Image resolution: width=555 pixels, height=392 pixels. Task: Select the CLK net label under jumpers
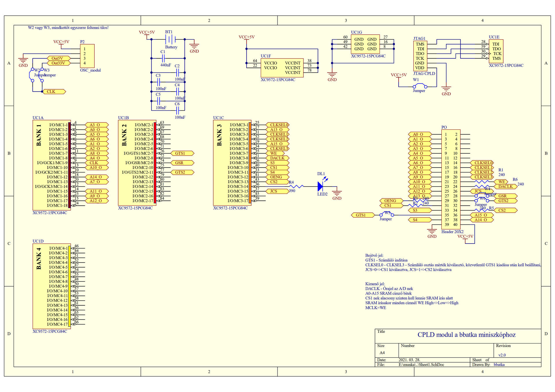point(54,92)
